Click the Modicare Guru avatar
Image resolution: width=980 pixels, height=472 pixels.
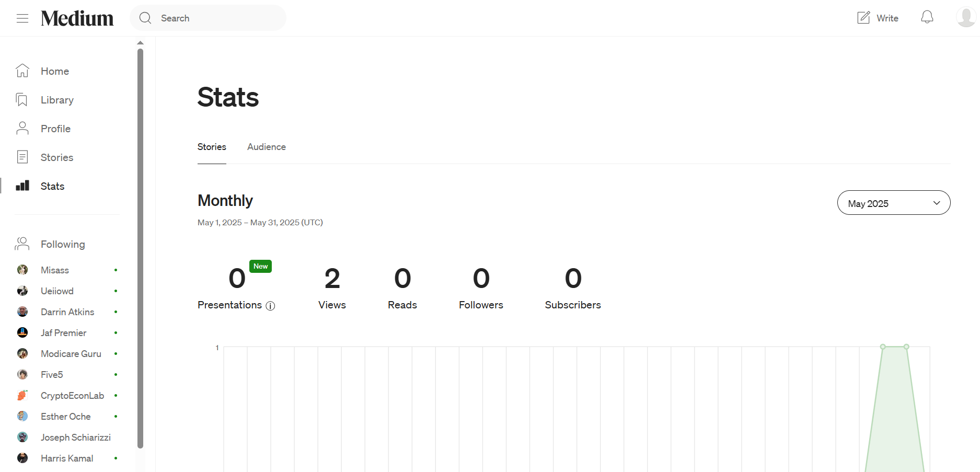(x=22, y=353)
